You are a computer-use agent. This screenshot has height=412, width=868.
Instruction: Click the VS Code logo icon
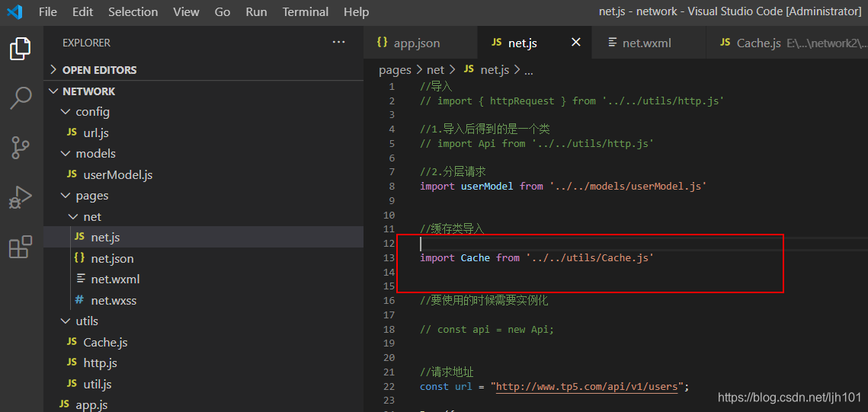(x=14, y=11)
